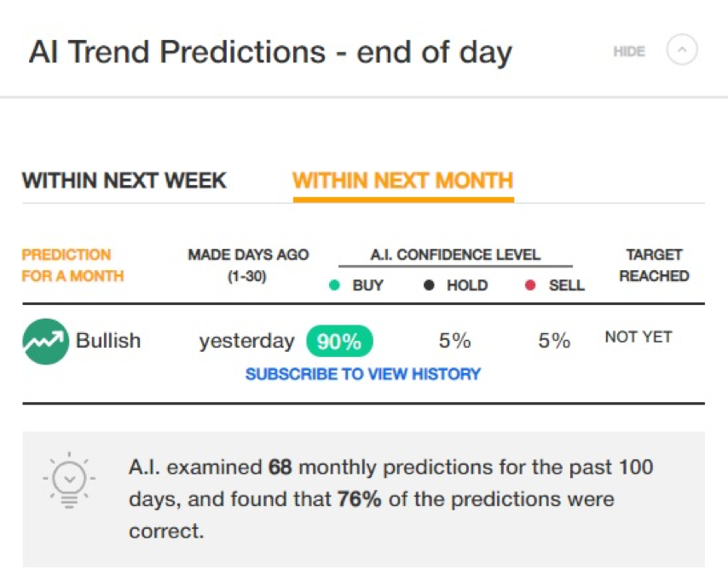
Task: Select the WITHIN NEXT MONTH tab
Action: 403,181
